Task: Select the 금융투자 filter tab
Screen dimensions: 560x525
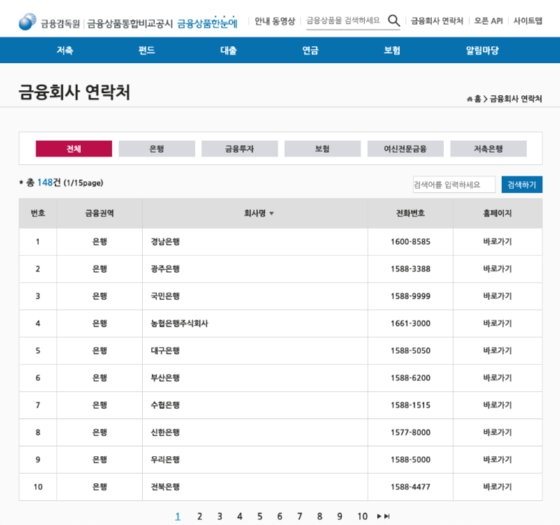Action: click(239, 149)
